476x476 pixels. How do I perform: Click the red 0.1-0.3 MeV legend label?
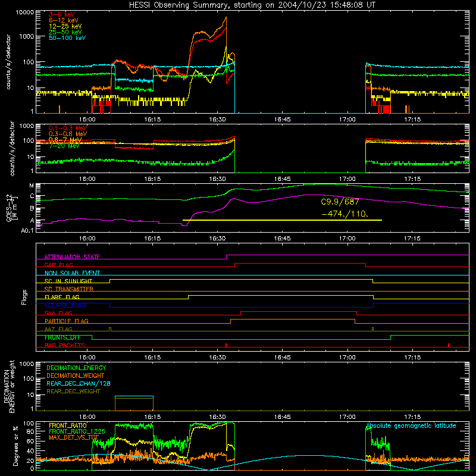[68, 128]
